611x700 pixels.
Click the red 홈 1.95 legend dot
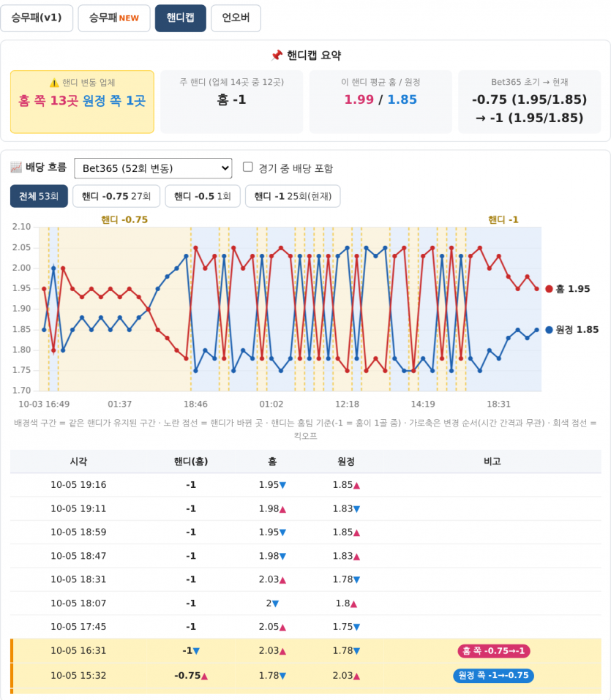[x=550, y=289]
